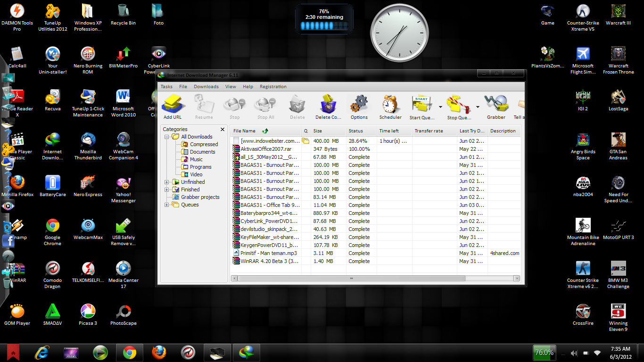Screen dimensions: 644x362
Task: Open Warcraft III desktop icon
Action: [x=618, y=15]
